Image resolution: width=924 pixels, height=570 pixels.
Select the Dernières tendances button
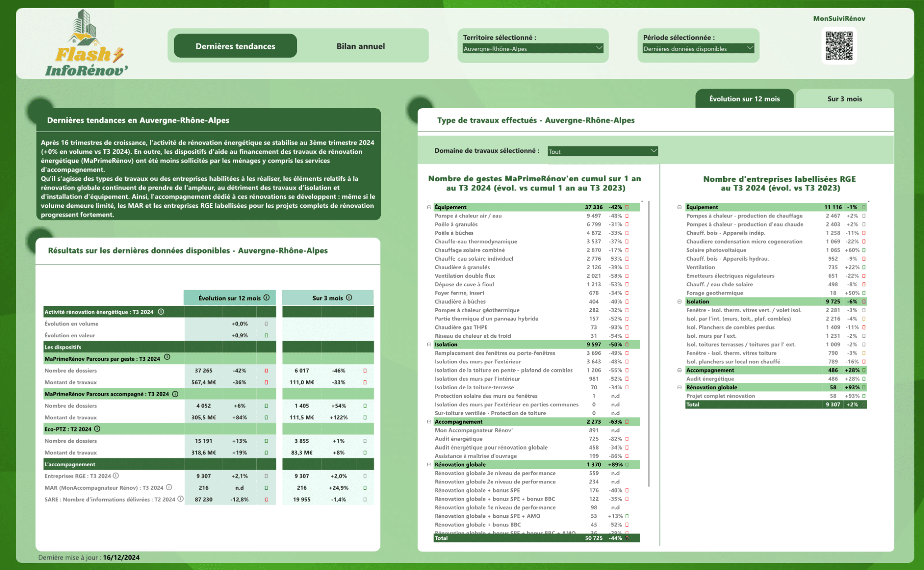[235, 46]
